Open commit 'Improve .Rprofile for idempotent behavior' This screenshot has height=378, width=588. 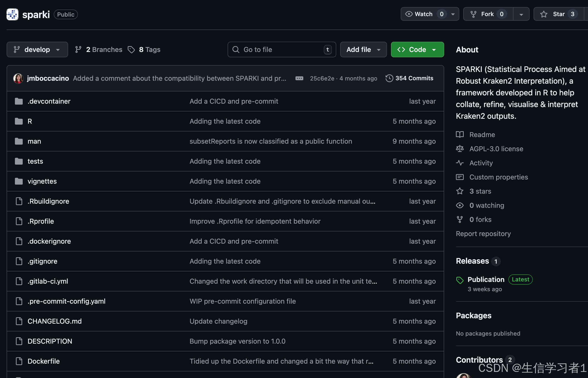(x=255, y=221)
